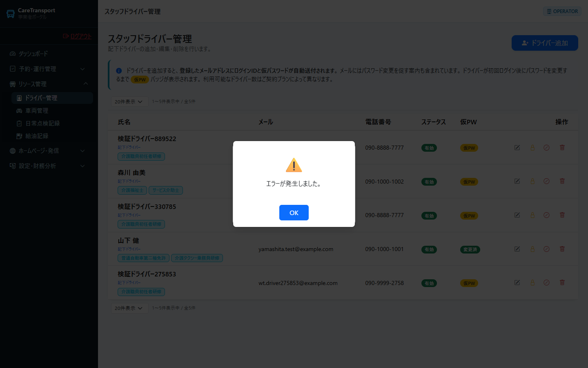
Task: Edit driver 検証ドライバー330785
Action: coord(517,215)
